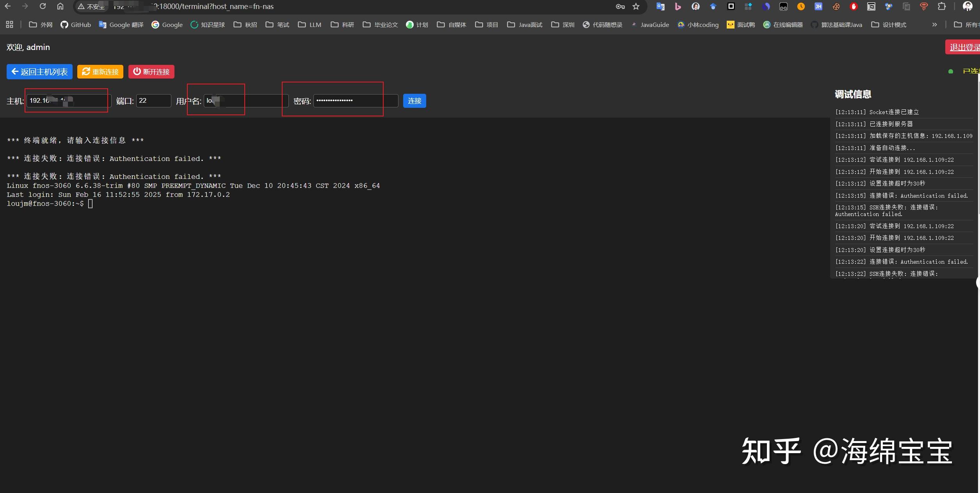Open the apps grid icon in bookmarks bar
Image resolution: width=980 pixels, height=493 pixels.
coord(10,25)
